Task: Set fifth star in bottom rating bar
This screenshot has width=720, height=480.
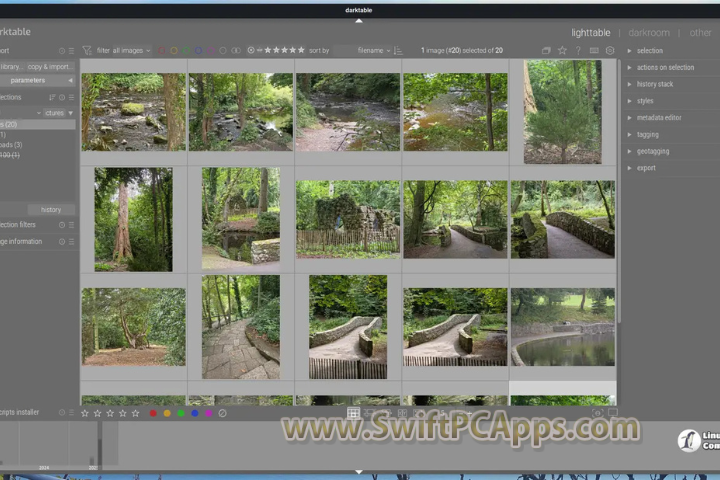Action: [x=135, y=413]
